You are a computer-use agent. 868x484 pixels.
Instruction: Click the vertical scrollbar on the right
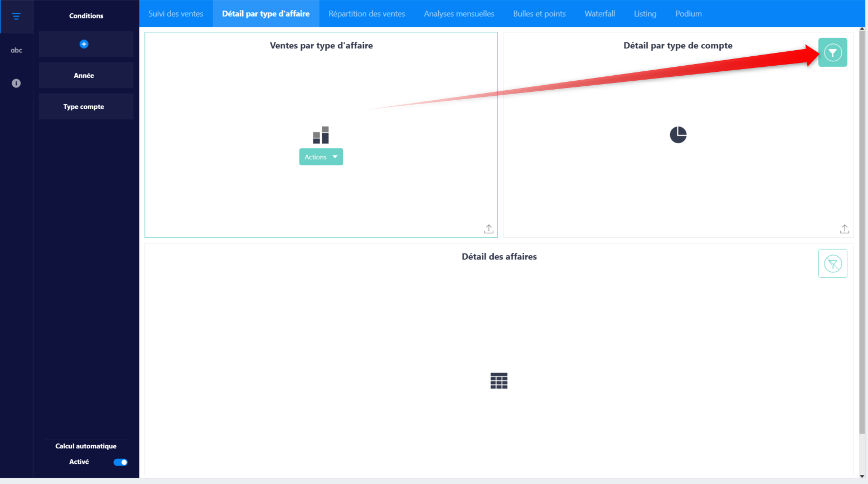coord(862,223)
